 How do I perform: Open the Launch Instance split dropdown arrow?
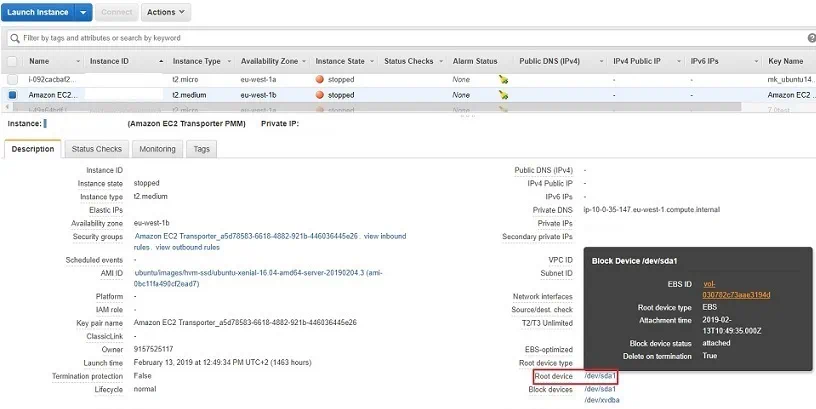point(82,13)
